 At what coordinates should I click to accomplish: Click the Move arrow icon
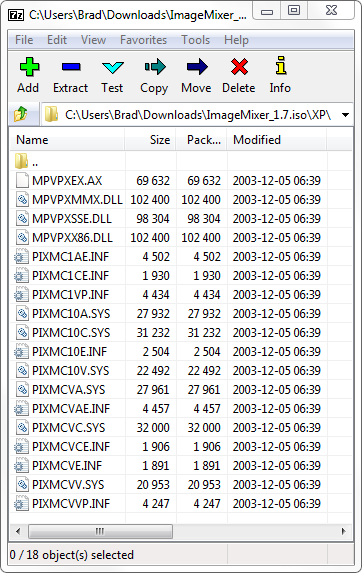click(x=197, y=67)
